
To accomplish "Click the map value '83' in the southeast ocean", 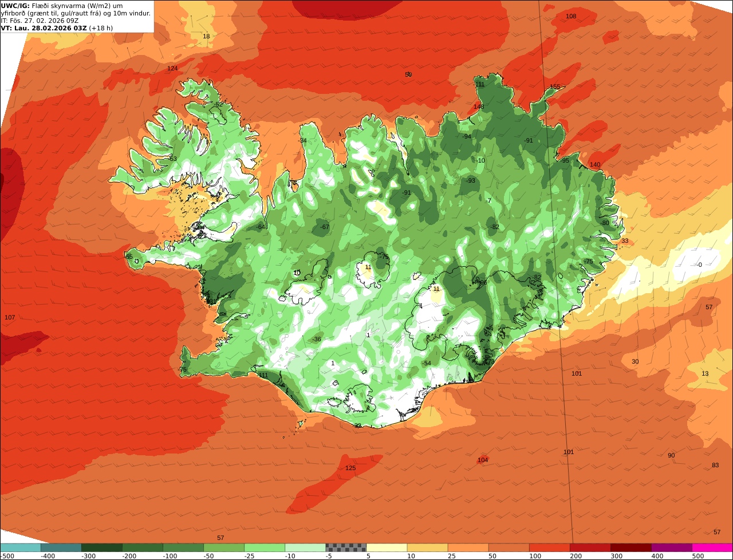I will click(x=715, y=466).
